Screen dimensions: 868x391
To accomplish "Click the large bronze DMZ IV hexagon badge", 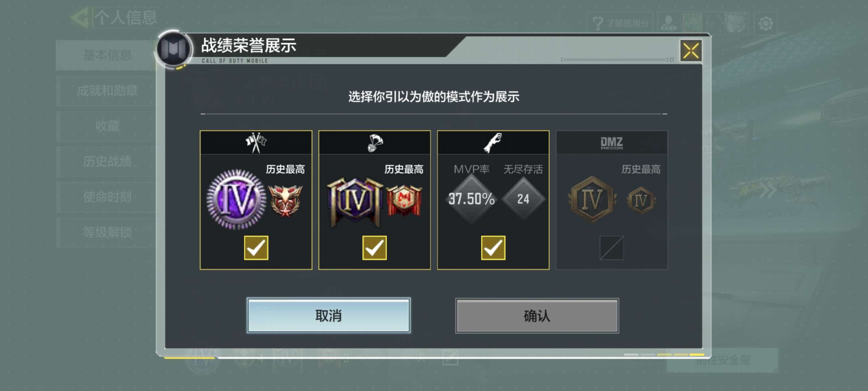I will [592, 199].
